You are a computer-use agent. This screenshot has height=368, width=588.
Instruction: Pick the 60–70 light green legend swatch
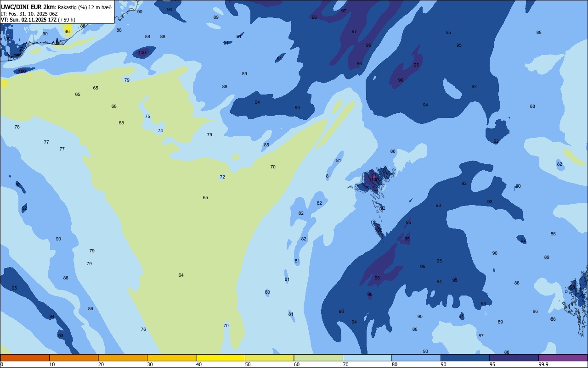[x=318, y=357]
